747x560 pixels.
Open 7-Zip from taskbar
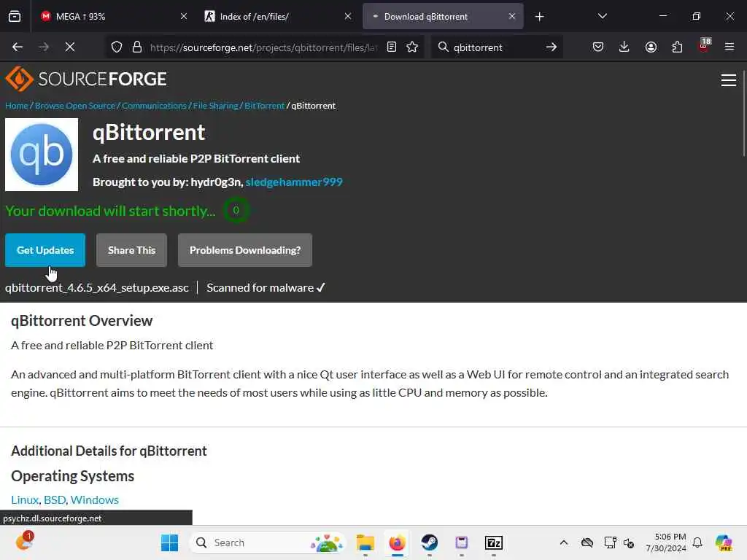[x=494, y=542]
